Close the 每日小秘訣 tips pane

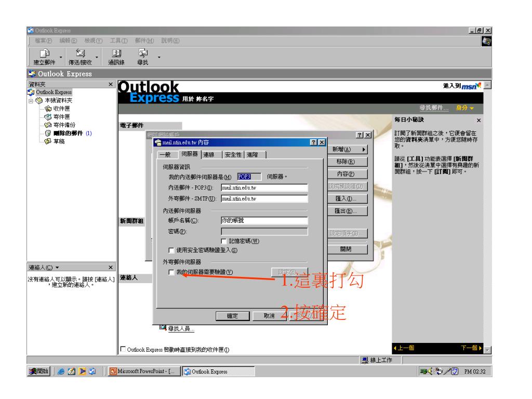(x=478, y=121)
